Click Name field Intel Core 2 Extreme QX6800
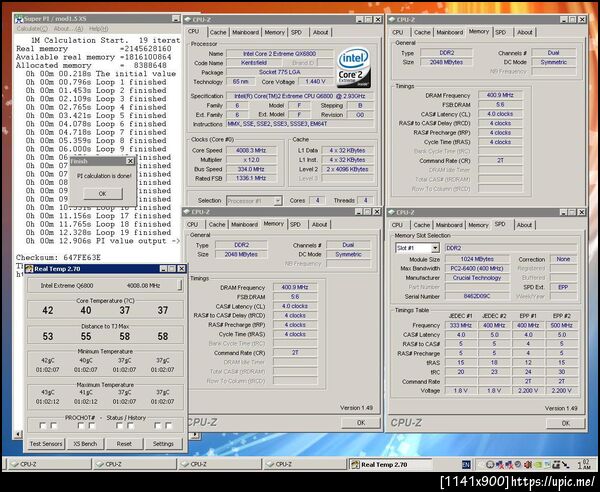This screenshot has width=600, height=492. pos(279,54)
